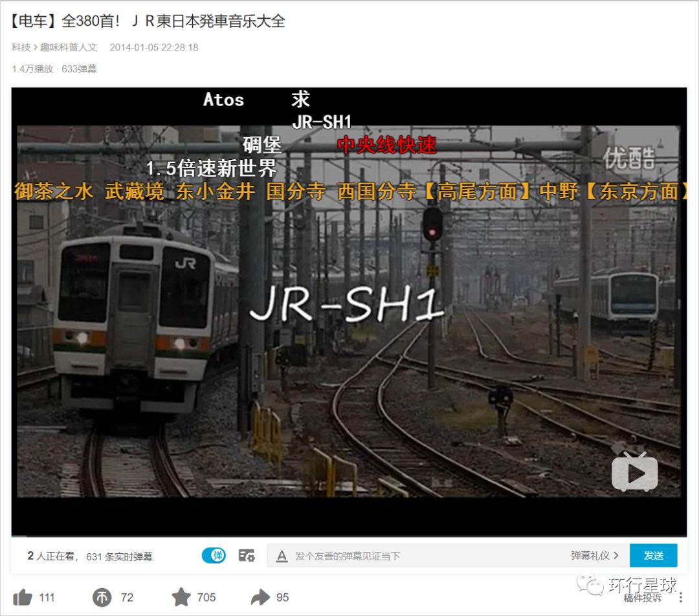The image size is (699, 616).
Task: Open the 趣味科普人文 subcategory link
Action: coord(69,47)
